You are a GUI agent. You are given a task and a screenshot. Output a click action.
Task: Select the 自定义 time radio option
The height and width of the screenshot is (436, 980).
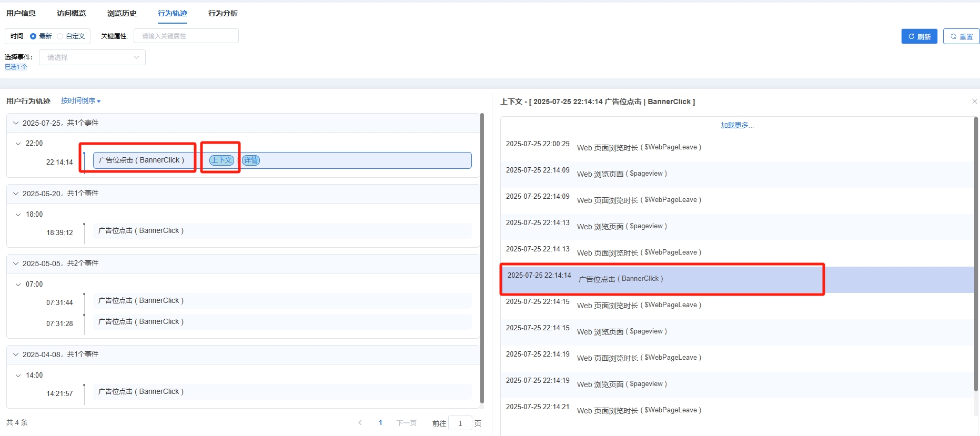click(x=60, y=36)
